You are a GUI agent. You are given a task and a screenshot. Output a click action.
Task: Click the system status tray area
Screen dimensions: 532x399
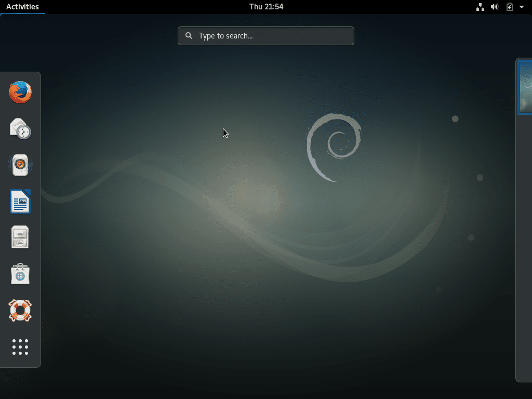[x=499, y=7]
